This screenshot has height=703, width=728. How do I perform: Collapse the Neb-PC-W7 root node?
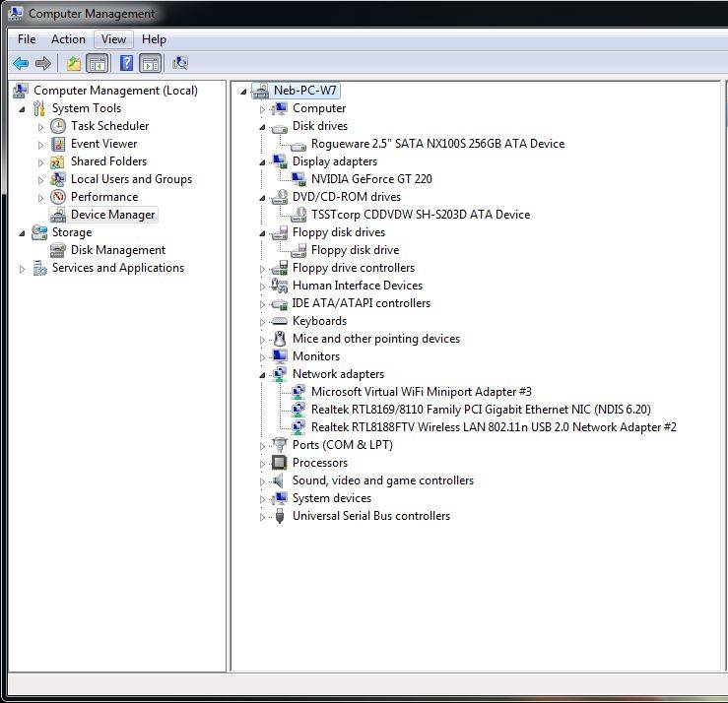tap(243, 92)
